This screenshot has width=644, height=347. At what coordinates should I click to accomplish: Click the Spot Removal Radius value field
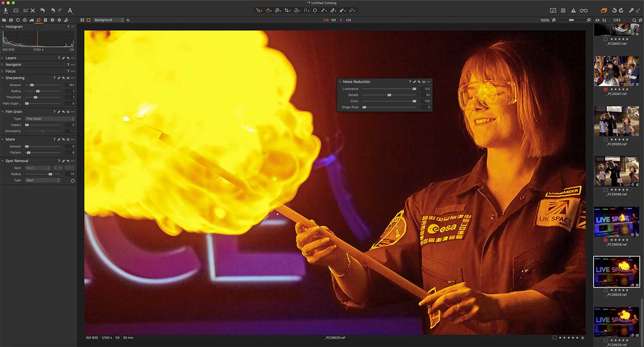coord(70,174)
